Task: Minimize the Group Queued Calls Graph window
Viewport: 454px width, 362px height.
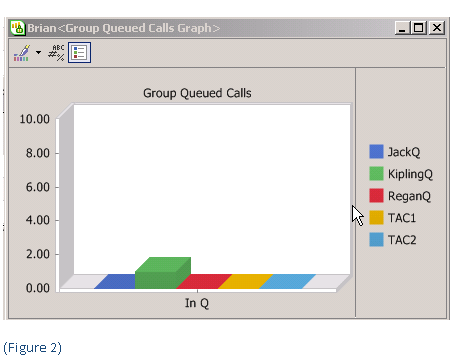Action: point(403,28)
